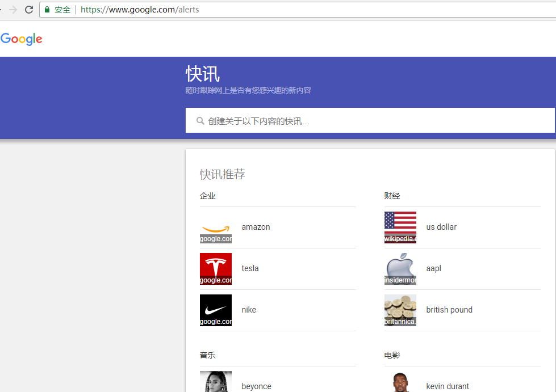This screenshot has height=392, width=556.
Task: Click the browser back arrow
Action: pyautogui.click(x=3, y=9)
